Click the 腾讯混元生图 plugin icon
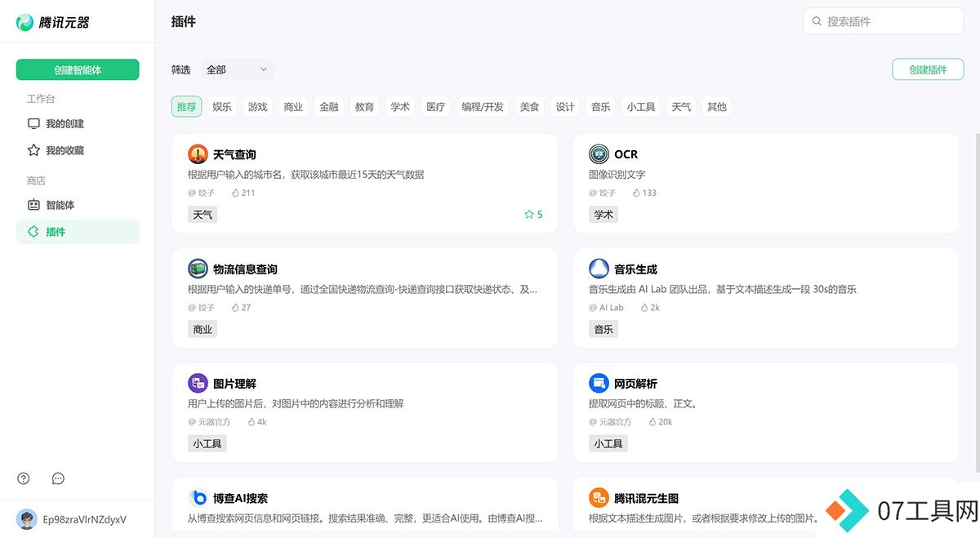This screenshot has height=538, width=980. (x=599, y=498)
